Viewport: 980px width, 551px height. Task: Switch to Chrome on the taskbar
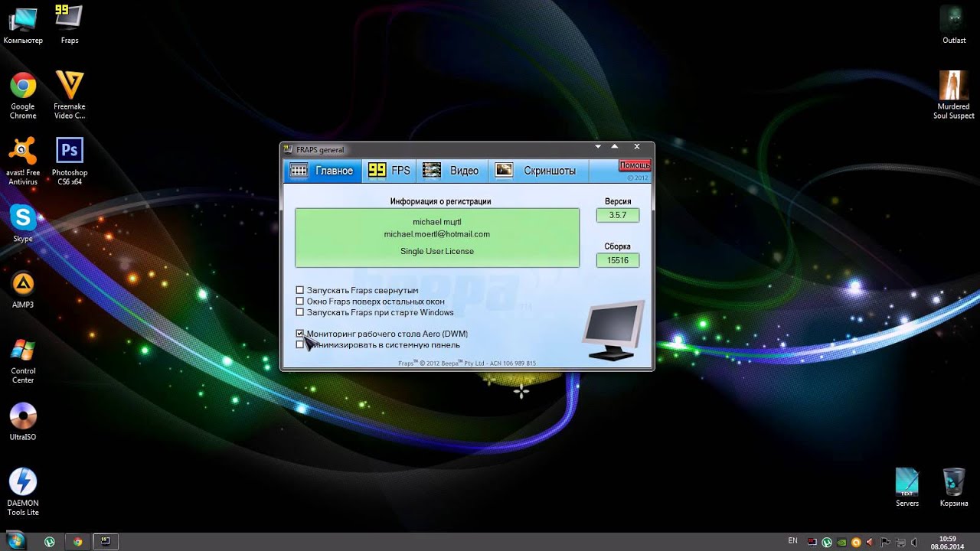point(77,542)
